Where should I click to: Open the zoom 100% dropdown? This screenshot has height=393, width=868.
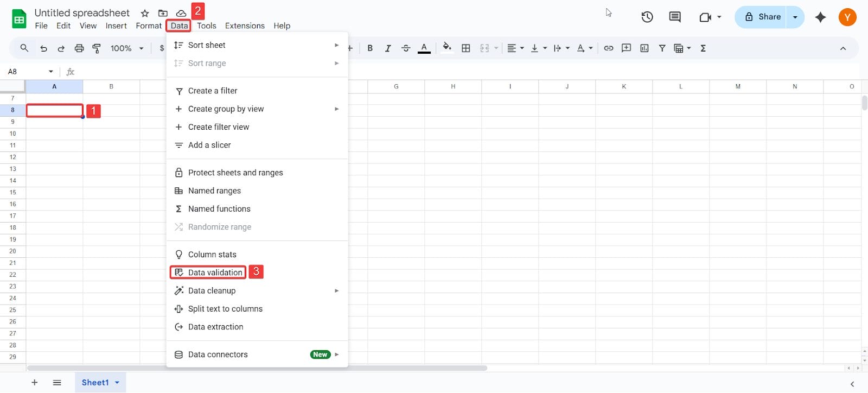coord(127,48)
